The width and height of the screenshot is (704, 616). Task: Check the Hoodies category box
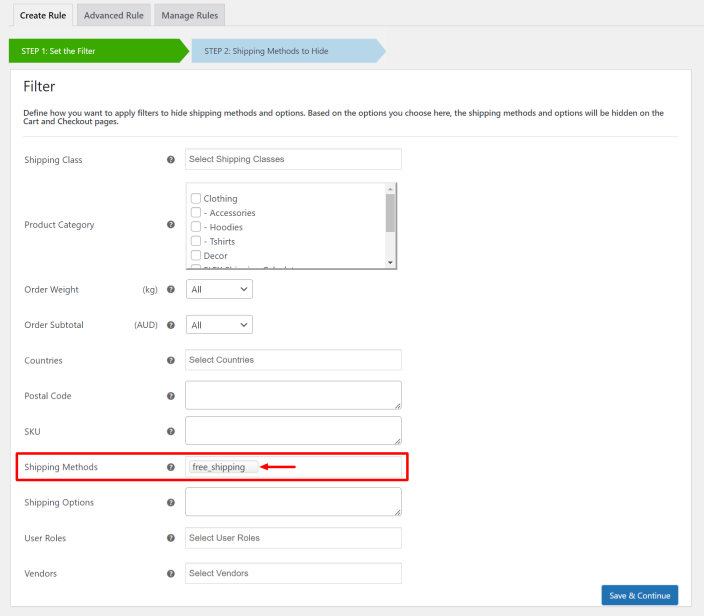tap(196, 227)
